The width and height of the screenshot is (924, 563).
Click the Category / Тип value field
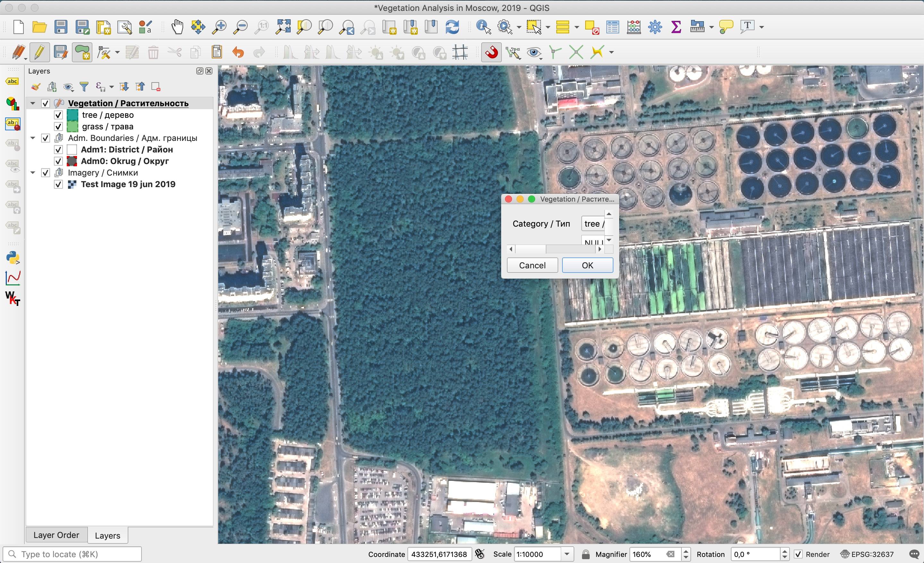click(593, 224)
